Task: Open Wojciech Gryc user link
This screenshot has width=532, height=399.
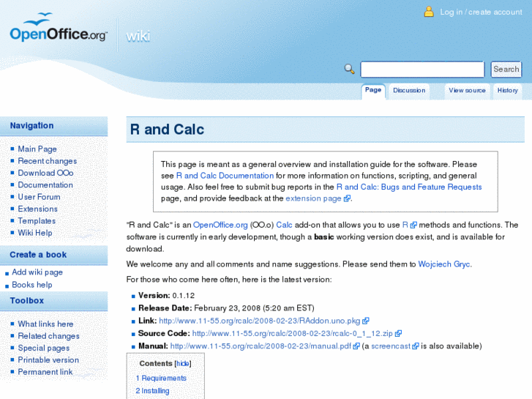Action: [444, 264]
